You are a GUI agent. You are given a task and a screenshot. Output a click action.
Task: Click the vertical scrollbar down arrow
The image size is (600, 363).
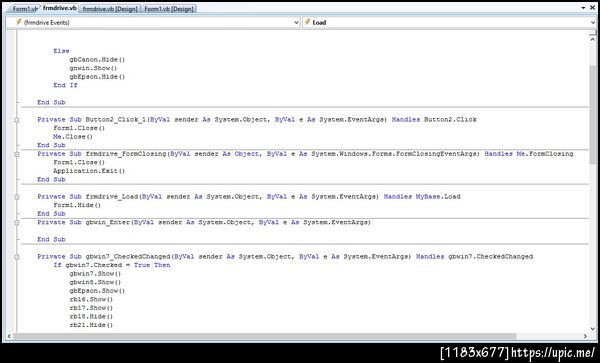coord(593,329)
